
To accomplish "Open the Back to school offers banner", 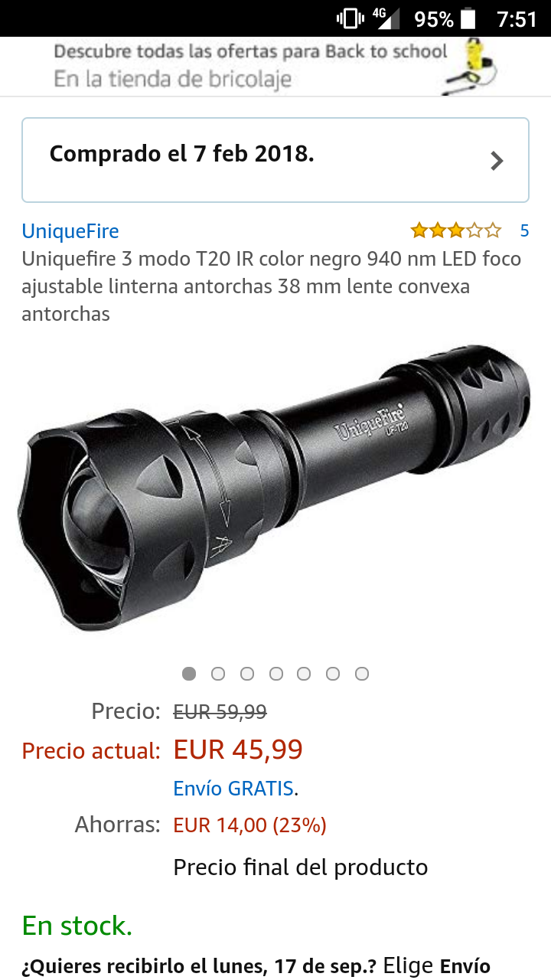I will (275, 67).
